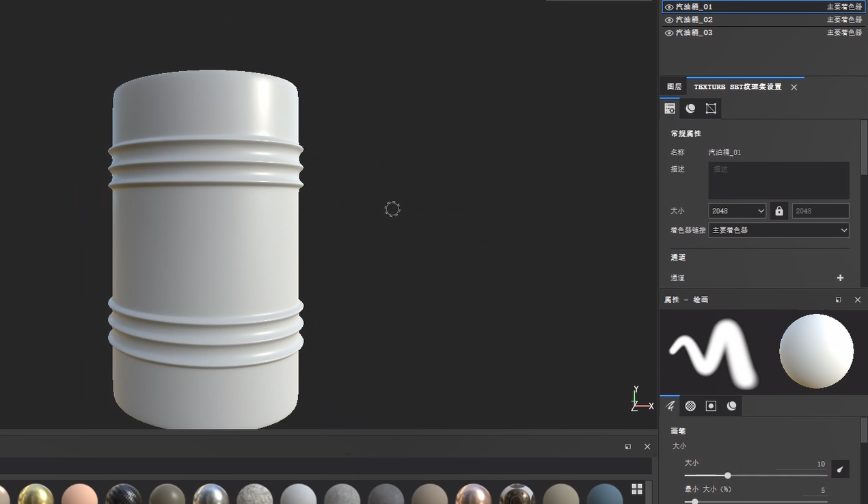Toggle the size ratio lock icon
The height and width of the screenshot is (504, 868).
779,211
